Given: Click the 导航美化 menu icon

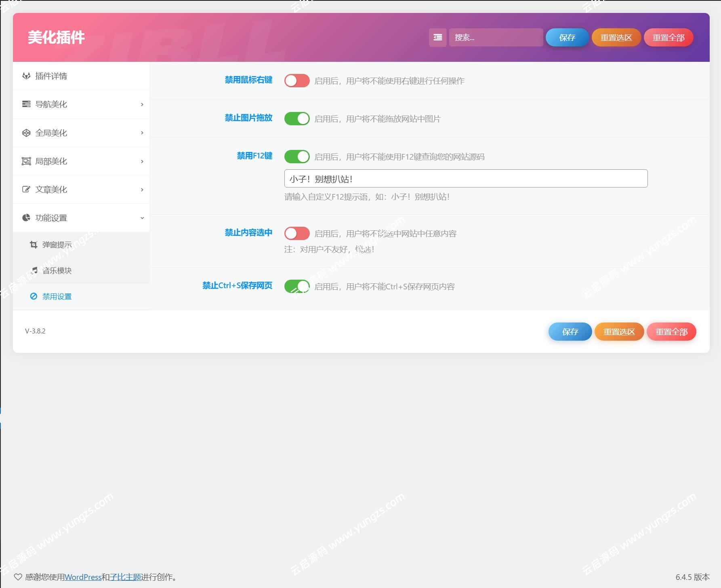Looking at the screenshot, I should [x=26, y=104].
